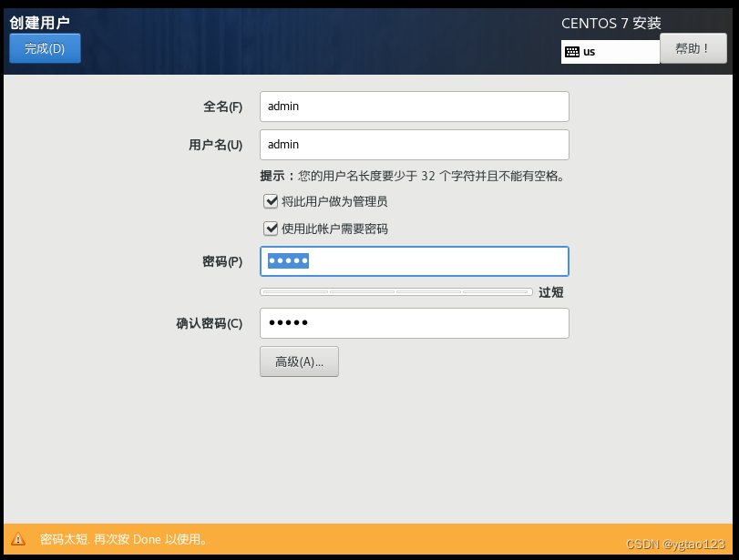This screenshot has height=560, width=739.
Task: Click the password strength bar
Action: click(395, 292)
